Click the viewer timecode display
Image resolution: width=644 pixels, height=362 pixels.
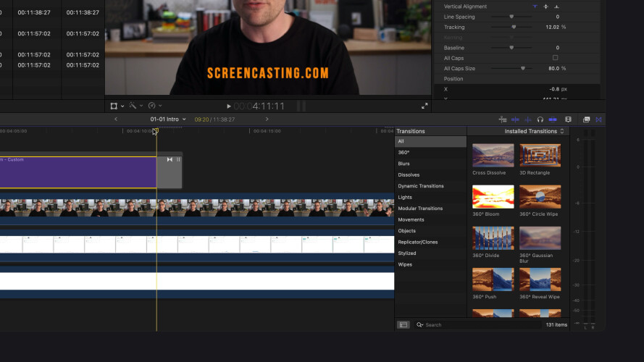tap(259, 106)
